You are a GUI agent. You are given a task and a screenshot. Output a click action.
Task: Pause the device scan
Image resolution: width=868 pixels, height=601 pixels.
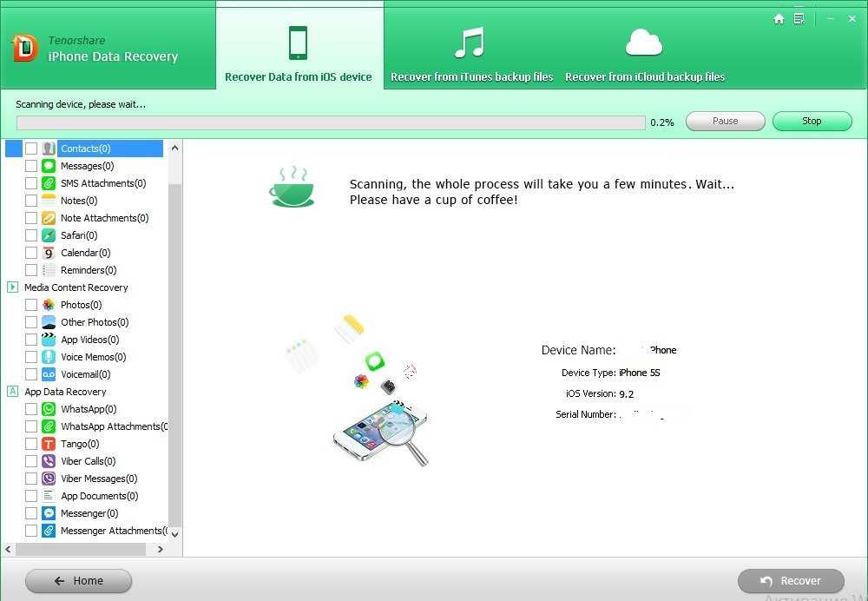[x=725, y=122]
